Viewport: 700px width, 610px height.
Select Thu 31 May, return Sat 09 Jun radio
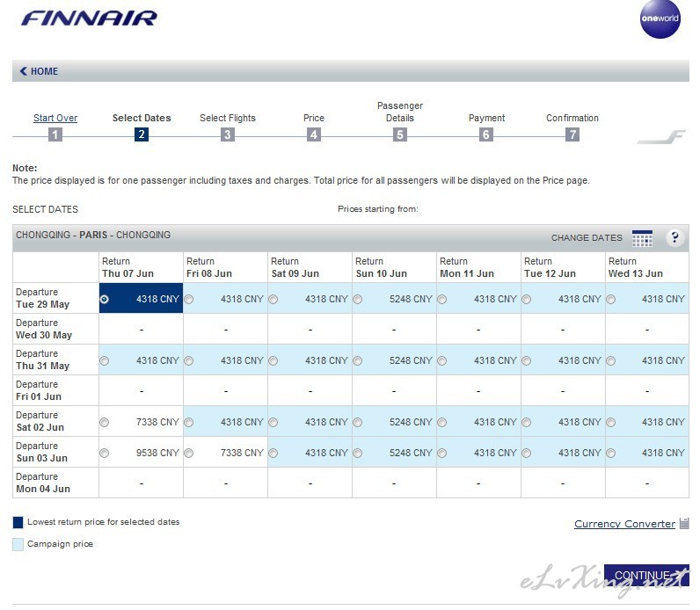point(273,360)
